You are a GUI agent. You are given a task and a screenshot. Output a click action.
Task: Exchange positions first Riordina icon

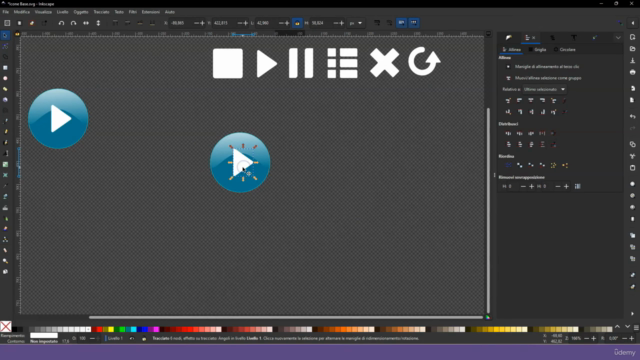pyautogui.click(x=508, y=165)
